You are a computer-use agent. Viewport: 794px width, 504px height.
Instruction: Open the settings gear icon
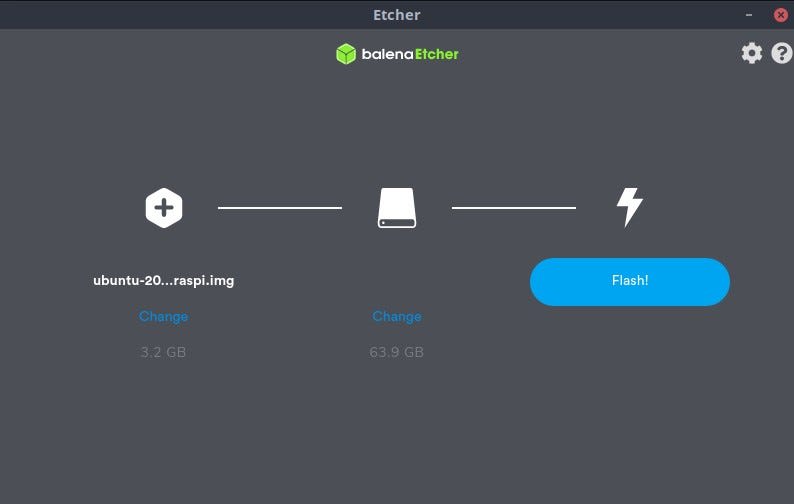(x=751, y=53)
